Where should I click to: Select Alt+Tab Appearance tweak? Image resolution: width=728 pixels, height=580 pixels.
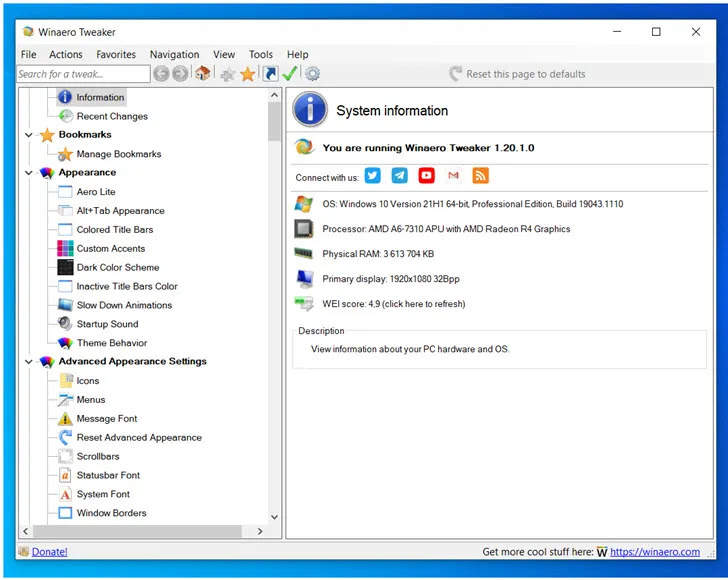(x=120, y=210)
